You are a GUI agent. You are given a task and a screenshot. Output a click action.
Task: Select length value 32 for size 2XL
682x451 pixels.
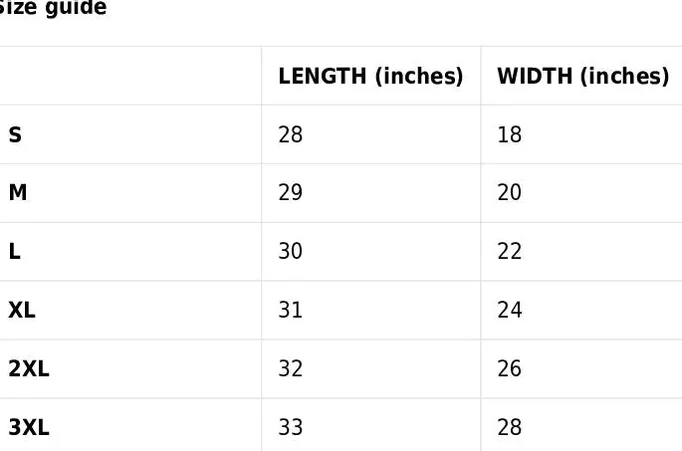[291, 368]
